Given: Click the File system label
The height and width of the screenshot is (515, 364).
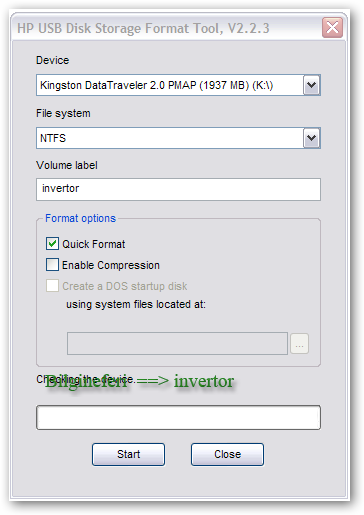Looking at the screenshot, I should (x=63, y=113).
